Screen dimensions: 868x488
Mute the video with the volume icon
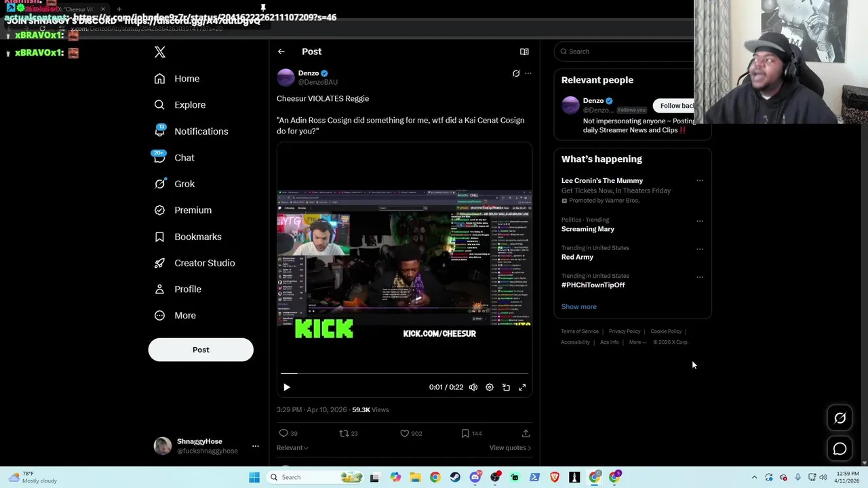point(473,387)
